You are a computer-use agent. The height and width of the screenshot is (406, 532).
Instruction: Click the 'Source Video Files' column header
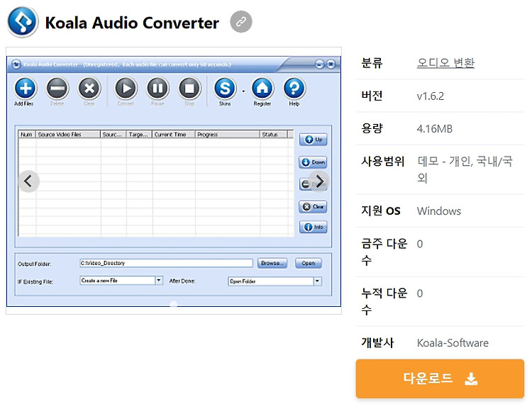pos(68,135)
